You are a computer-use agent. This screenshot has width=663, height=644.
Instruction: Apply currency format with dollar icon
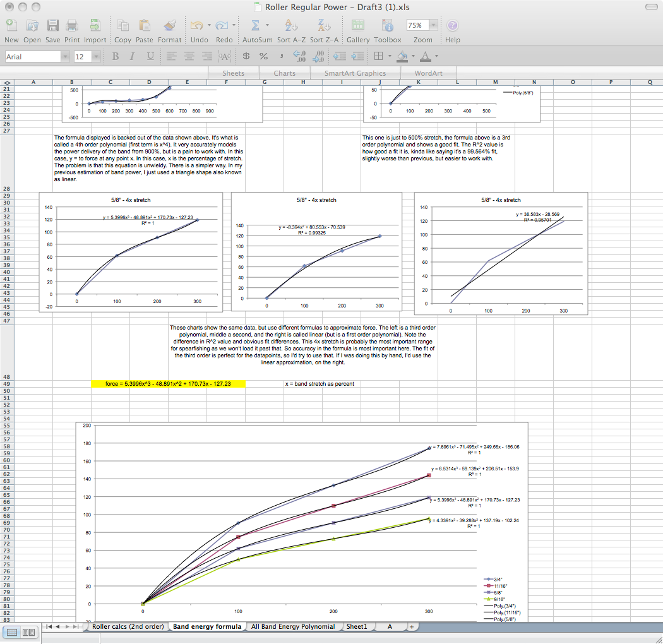[x=246, y=56]
